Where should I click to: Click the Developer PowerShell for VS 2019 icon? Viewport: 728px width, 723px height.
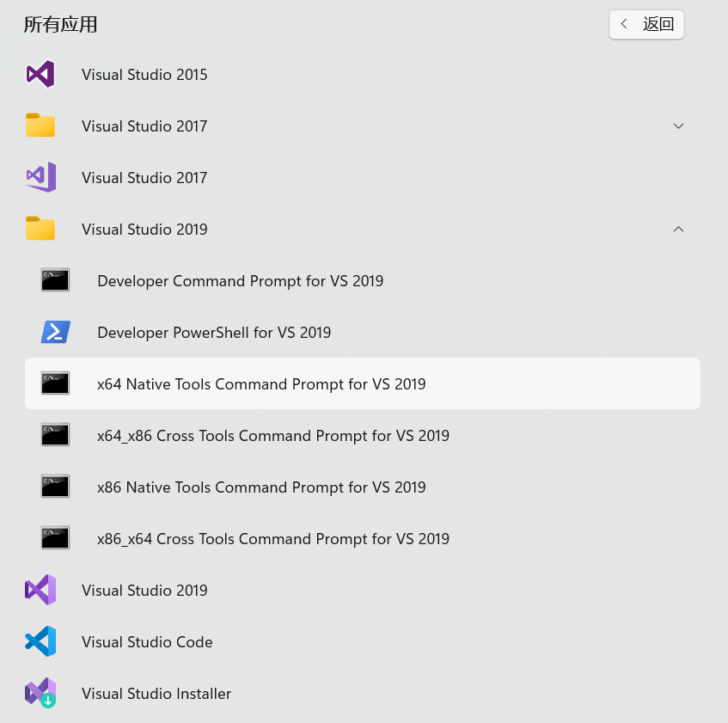tap(56, 333)
